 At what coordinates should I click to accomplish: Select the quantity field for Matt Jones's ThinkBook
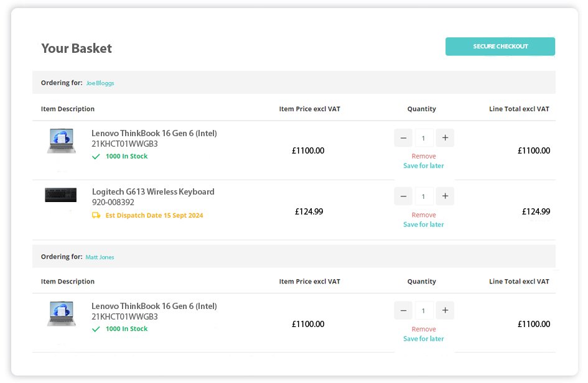click(424, 310)
